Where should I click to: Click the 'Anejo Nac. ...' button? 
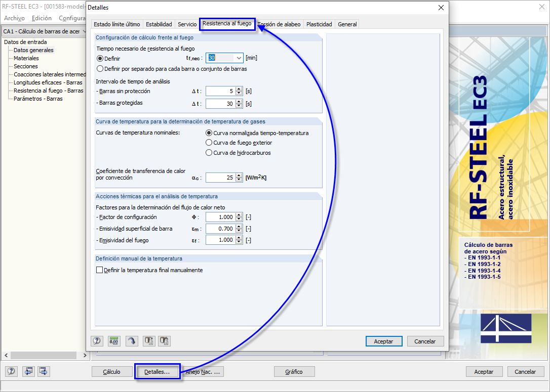pyautogui.click(x=203, y=372)
